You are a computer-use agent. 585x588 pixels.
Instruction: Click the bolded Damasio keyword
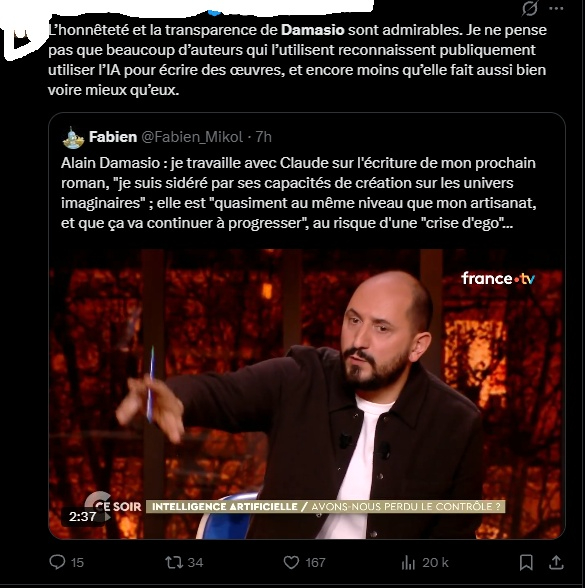click(x=312, y=30)
